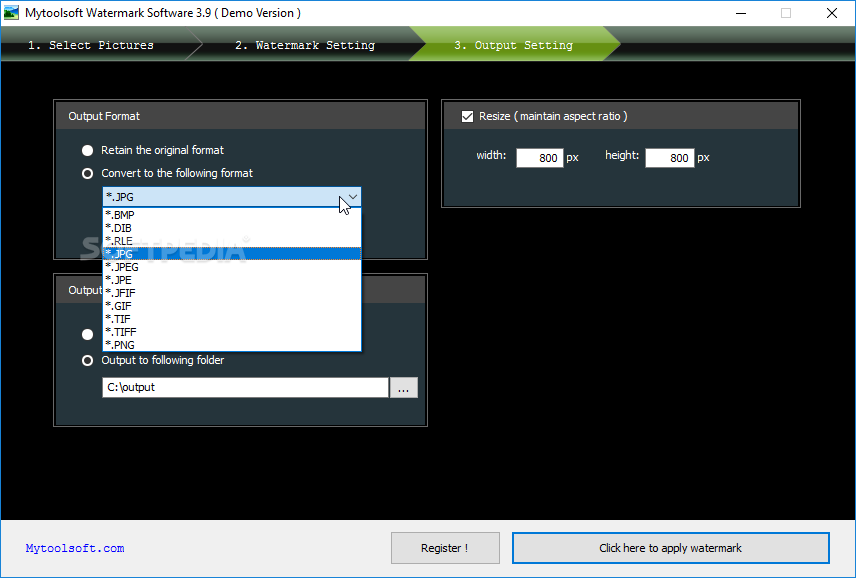Close the Mytoolsoft Watermark Software window
This screenshot has height=578, width=856.
[831, 13]
